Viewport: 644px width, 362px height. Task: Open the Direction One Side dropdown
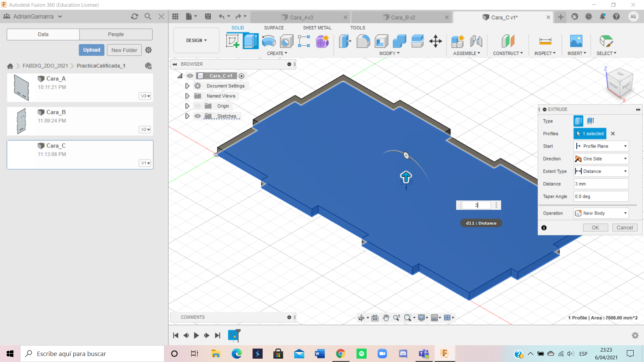[x=601, y=159]
